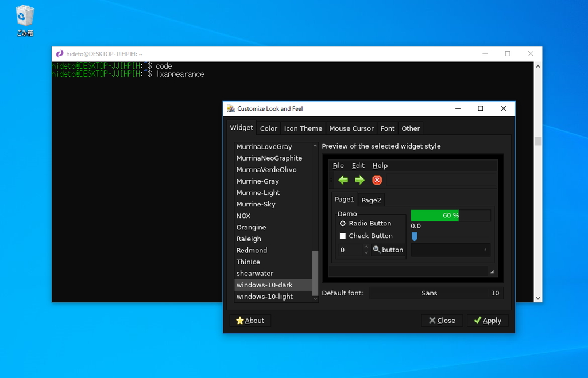The width and height of the screenshot is (588, 378).
Task: Click the red stop icon in the preview toolbar
Action: [x=377, y=180]
